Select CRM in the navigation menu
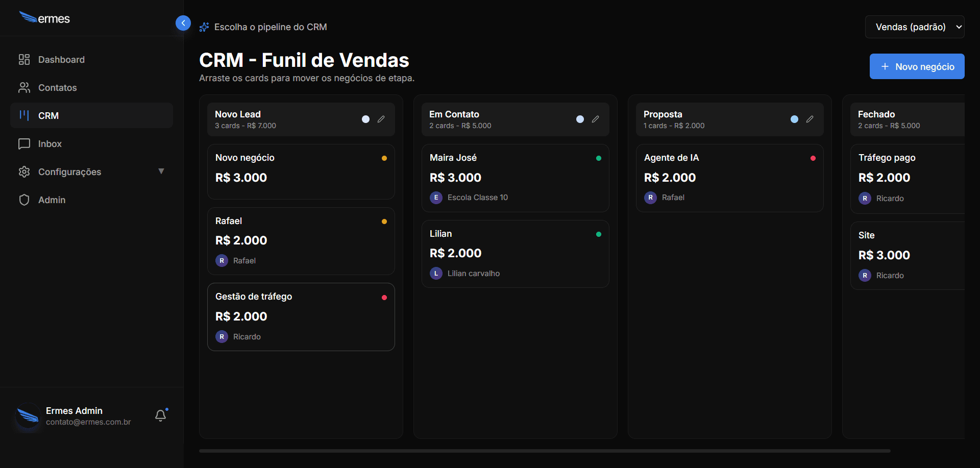The height and width of the screenshot is (468, 980). click(48, 115)
